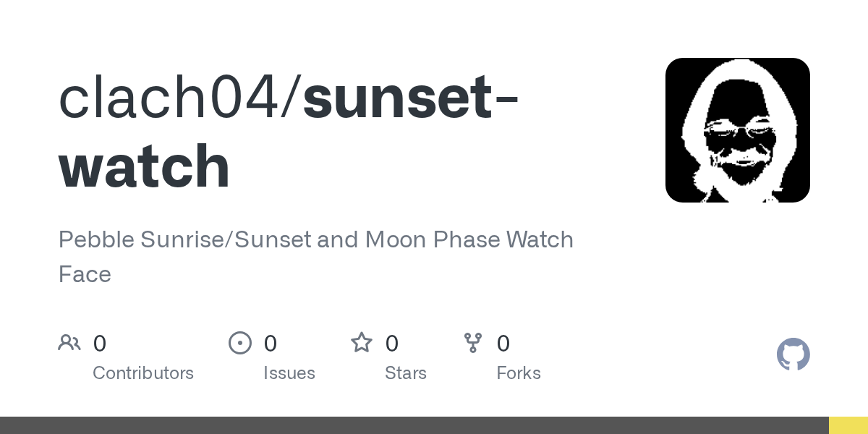Screen dimensions: 868x434
Task: Click the stars count number 0
Action: [x=392, y=344]
